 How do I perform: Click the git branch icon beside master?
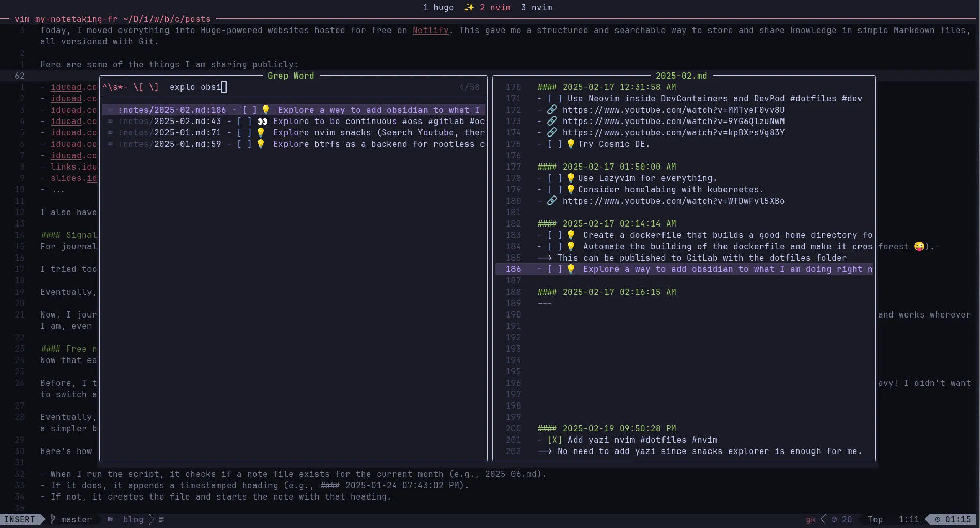53,519
